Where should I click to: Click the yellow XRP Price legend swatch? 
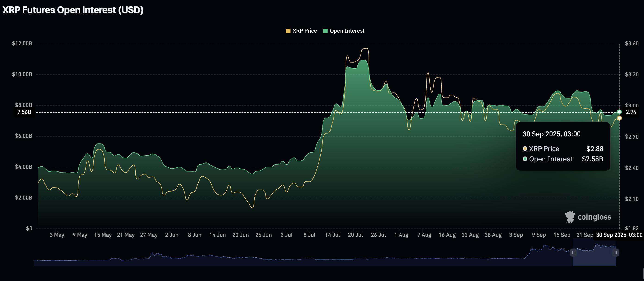[288, 31]
